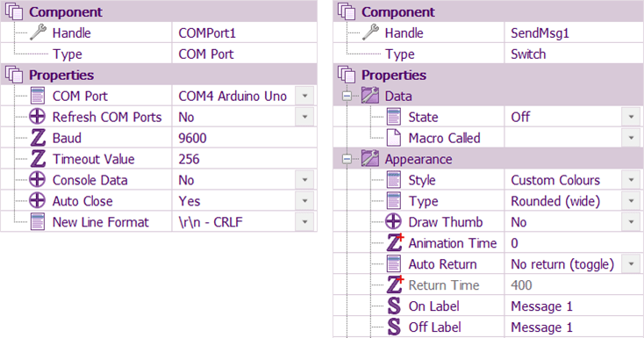Open the State dropdown arrow
Screen dimensions: 644x338
631,117
